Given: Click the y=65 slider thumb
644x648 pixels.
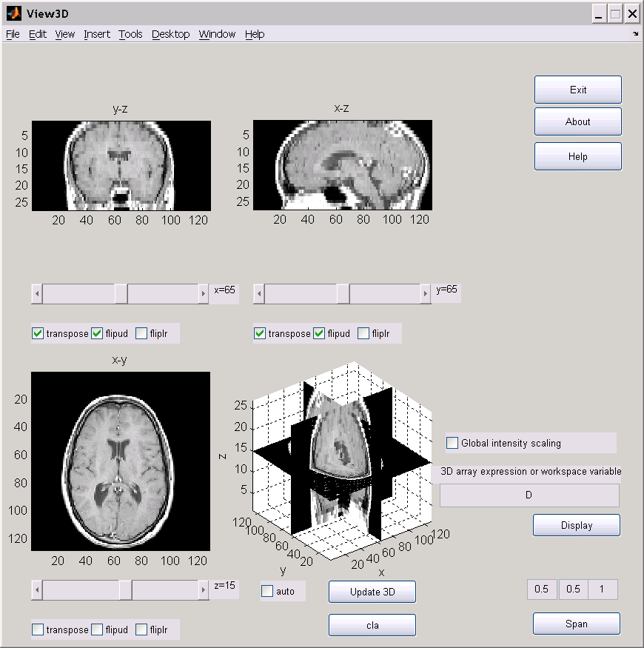Looking at the screenshot, I should coord(343,294).
